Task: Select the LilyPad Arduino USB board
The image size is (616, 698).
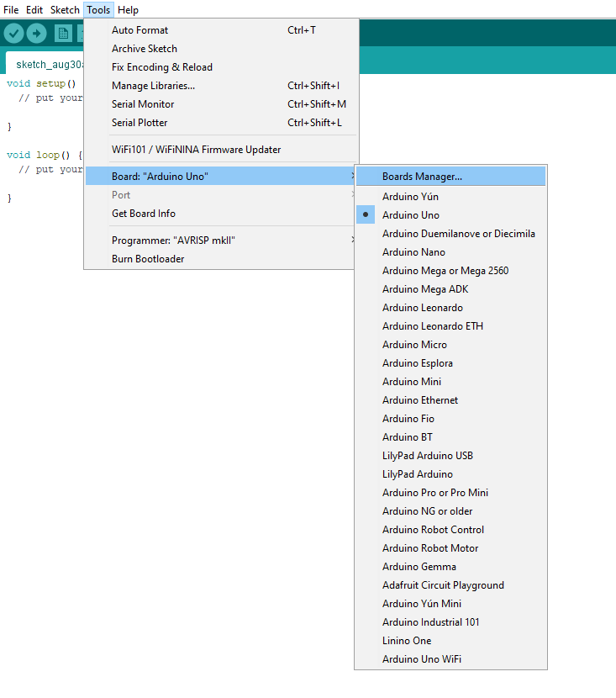Action: (451, 456)
